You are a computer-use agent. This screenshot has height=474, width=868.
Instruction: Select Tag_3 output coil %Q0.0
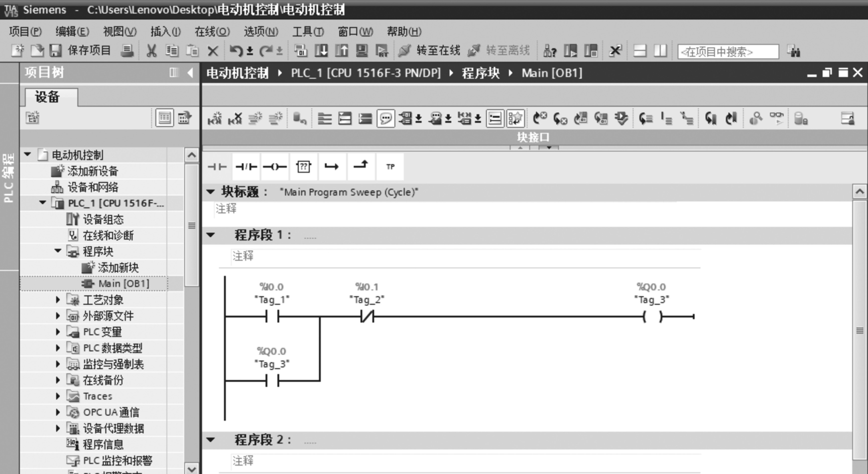[652, 317]
